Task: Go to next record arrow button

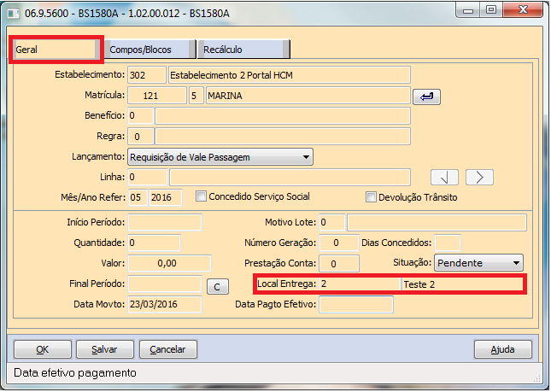Action: [x=479, y=177]
